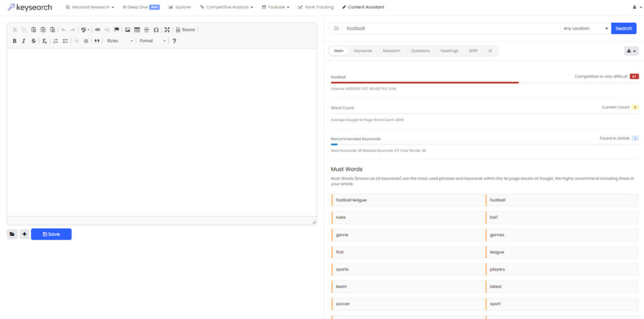Image resolution: width=644 pixels, height=319 pixels.
Task: Click the blue Search button
Action: (x=623, y=28)
